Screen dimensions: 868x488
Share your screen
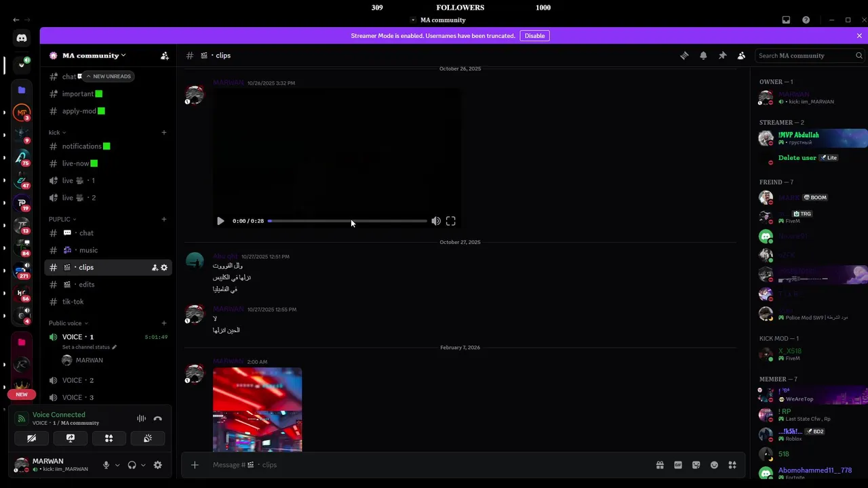click(70, 439)
